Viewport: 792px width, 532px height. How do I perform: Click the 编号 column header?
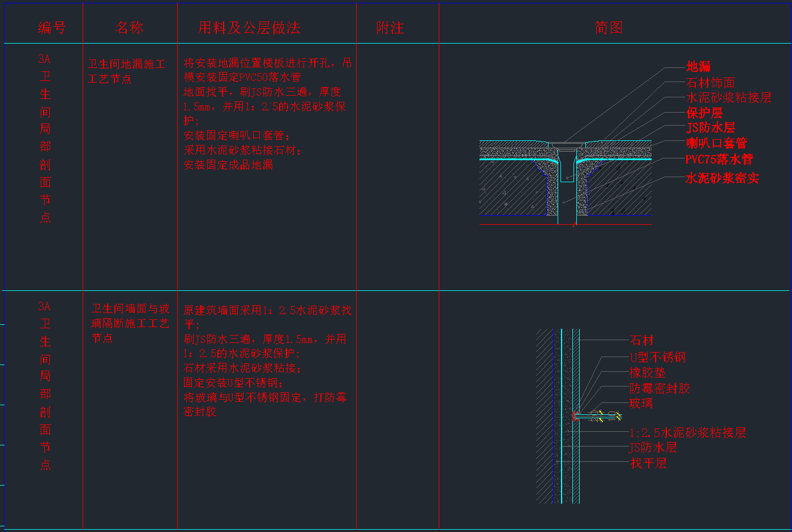pyautogui.click(x=52, y=28)
